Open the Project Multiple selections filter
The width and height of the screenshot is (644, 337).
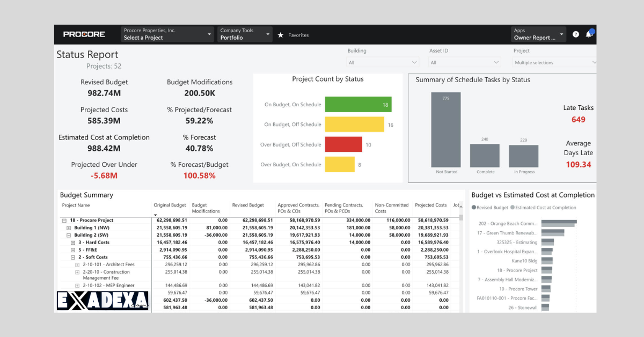[x=553, y=62]
